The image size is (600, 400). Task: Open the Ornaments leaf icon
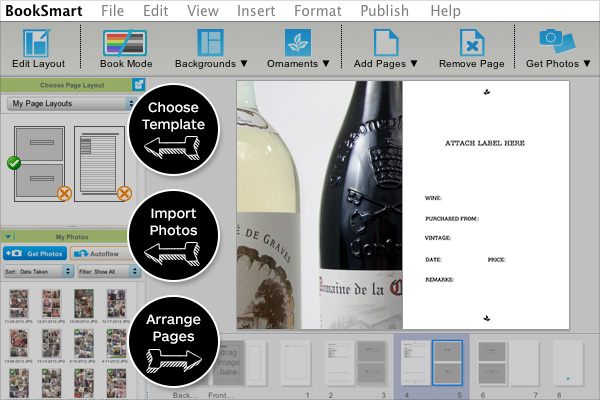pos(298,43)
